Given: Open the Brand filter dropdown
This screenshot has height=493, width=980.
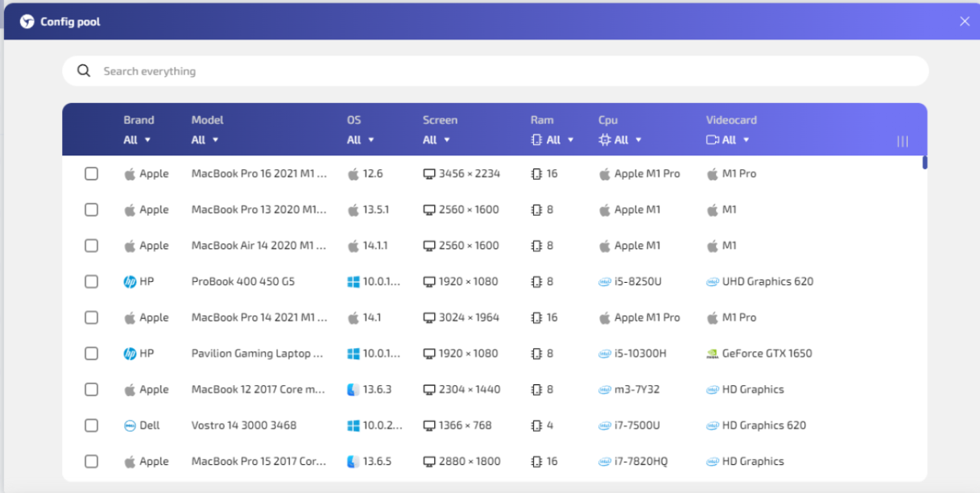Looking at the screenshot, I should [x=138, y=140].
